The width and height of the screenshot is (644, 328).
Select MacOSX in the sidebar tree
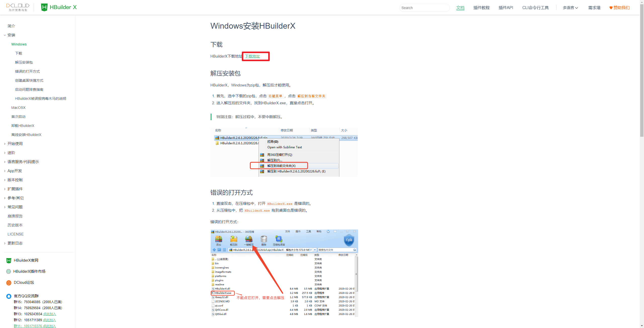pos(18,107)
